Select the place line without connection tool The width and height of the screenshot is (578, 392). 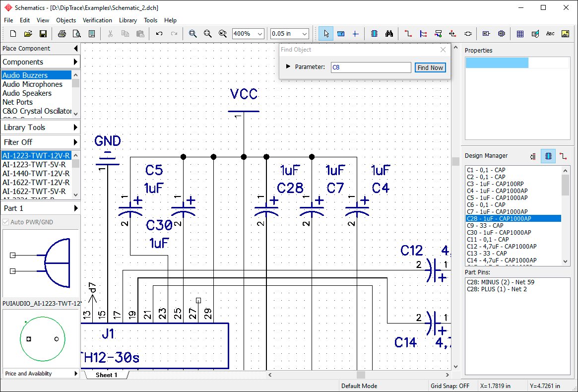(452, 34)
